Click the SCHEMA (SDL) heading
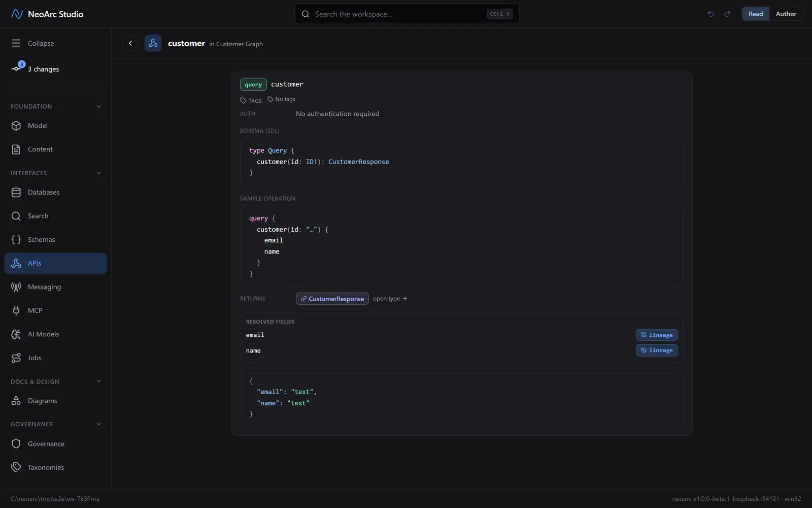Image resolution: width=812 pixels, height=508 pixels. (259, 131)
